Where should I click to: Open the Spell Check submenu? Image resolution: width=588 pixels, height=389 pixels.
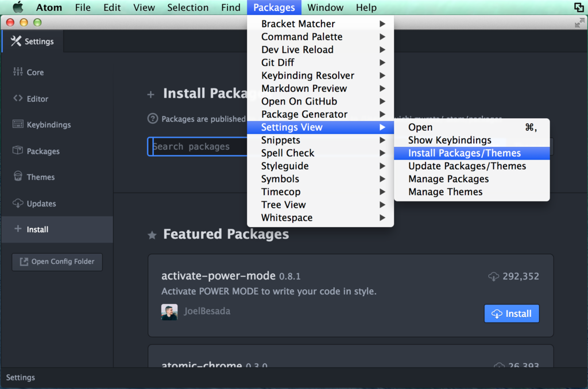pyautogui.click(x=320, y=153)
